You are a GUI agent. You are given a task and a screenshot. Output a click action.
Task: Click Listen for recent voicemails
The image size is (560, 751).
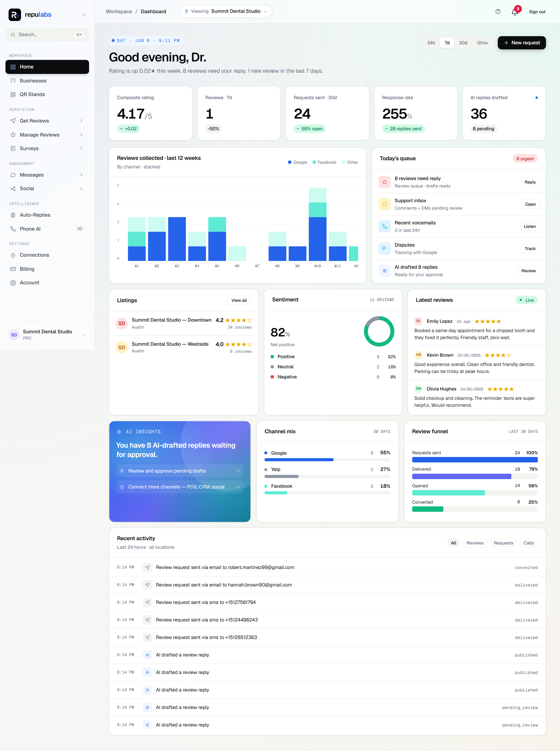coord(529,226)
